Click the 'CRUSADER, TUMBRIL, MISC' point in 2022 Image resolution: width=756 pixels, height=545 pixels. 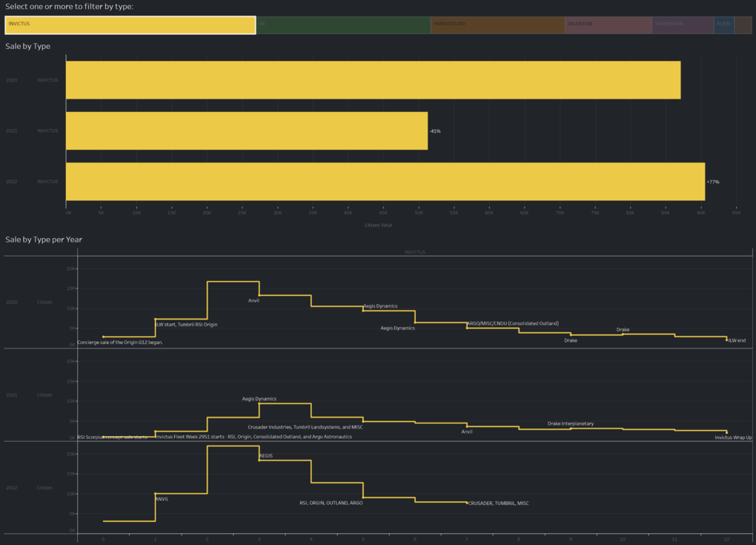468,503
